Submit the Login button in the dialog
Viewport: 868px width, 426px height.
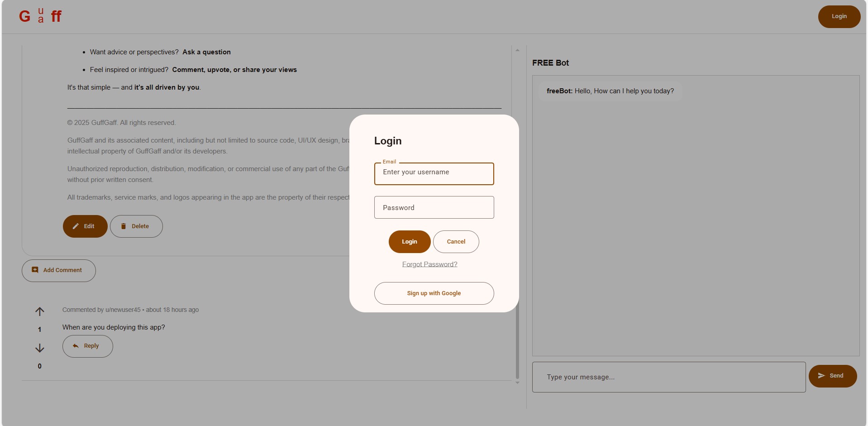[x=409, y=242]
